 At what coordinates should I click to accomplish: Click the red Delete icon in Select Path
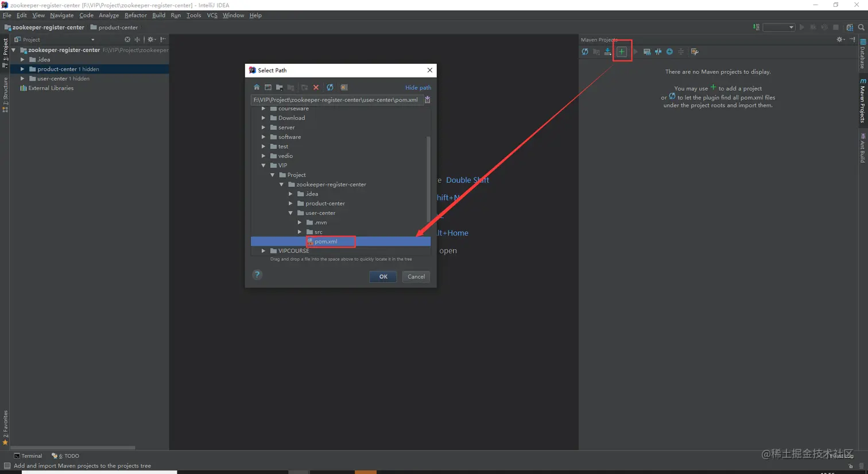click(x=316, y=87)
